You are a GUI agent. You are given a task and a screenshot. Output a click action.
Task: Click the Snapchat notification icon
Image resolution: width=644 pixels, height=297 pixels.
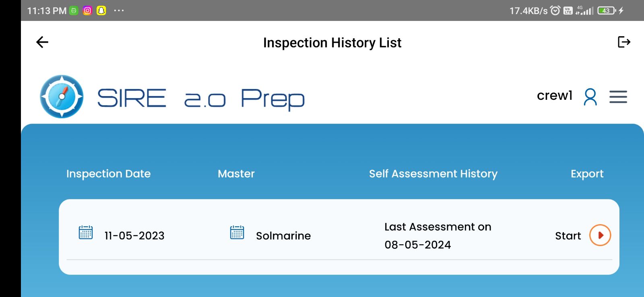101,11
